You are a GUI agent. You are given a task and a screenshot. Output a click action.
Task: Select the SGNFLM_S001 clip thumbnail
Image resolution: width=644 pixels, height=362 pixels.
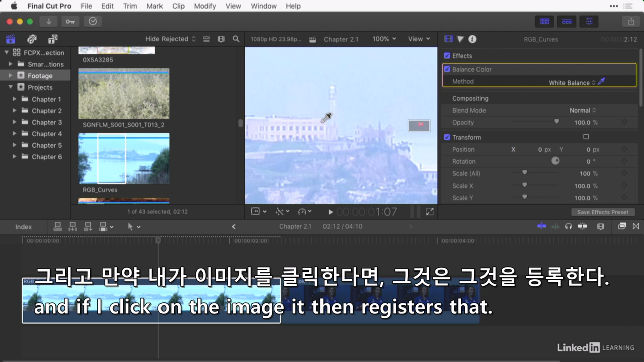(124, 94)
